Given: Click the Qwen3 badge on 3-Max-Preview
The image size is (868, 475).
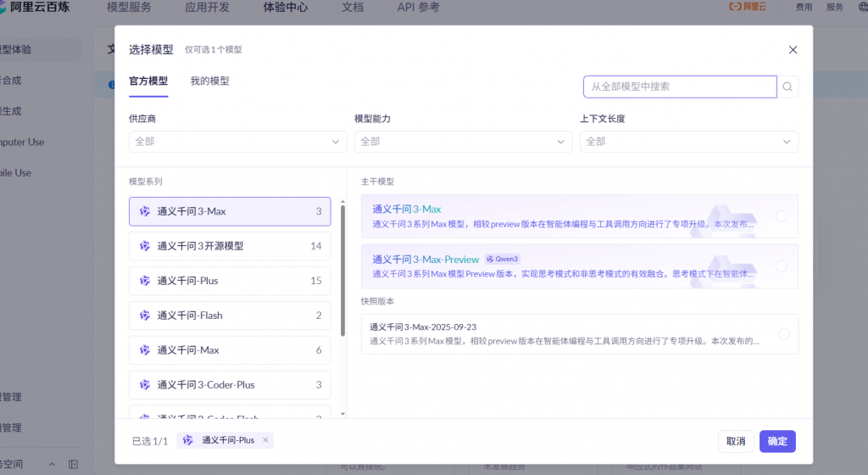Looking at the screenshot, I should pos(502,259).
